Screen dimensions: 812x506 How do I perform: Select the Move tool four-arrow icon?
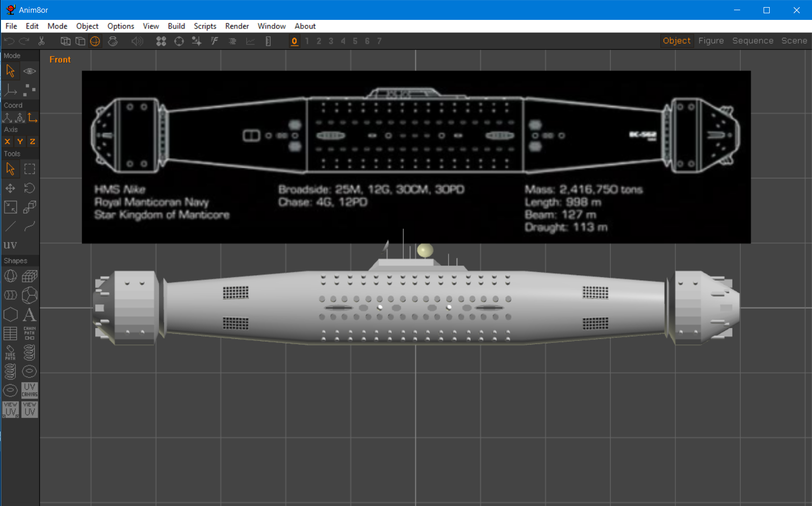[10, 189]
